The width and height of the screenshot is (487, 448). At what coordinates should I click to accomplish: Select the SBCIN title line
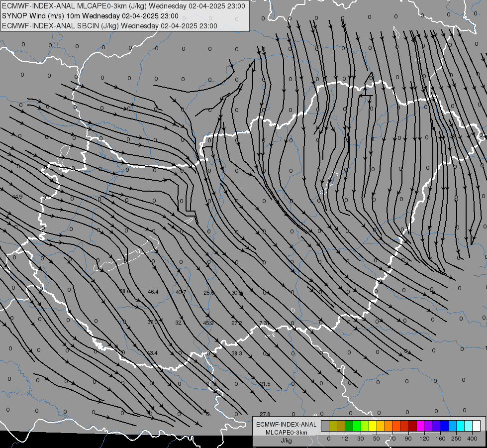coord(109,26)
